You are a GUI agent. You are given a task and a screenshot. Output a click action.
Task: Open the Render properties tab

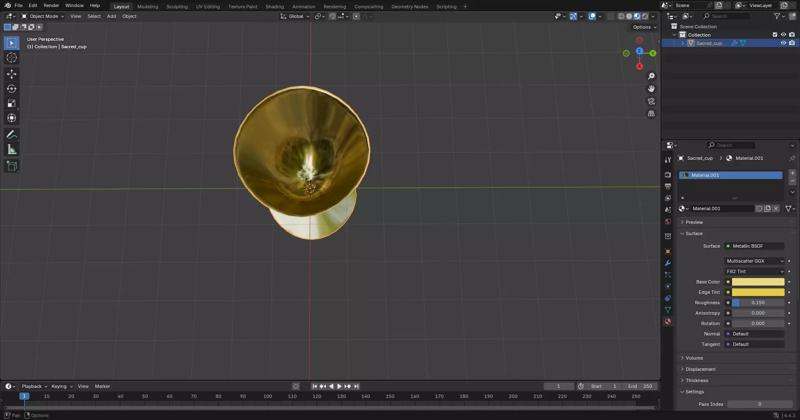(x=668, y=175)
